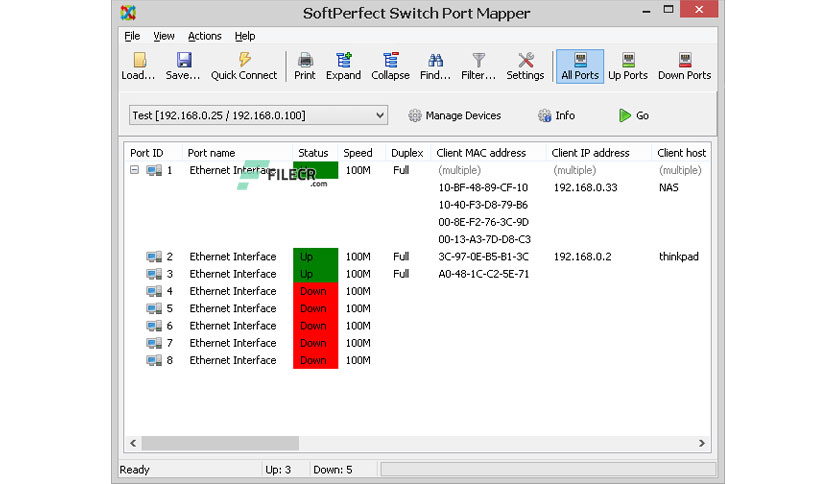Click the horizontal scrollbar thumb
The image size is (836, 484).
point(220,443)
